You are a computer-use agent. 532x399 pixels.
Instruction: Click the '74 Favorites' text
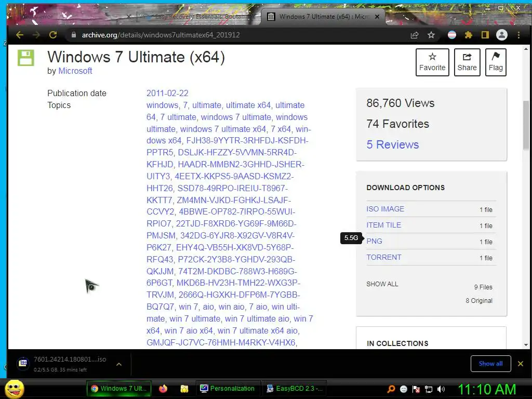[x=397, y=124]
